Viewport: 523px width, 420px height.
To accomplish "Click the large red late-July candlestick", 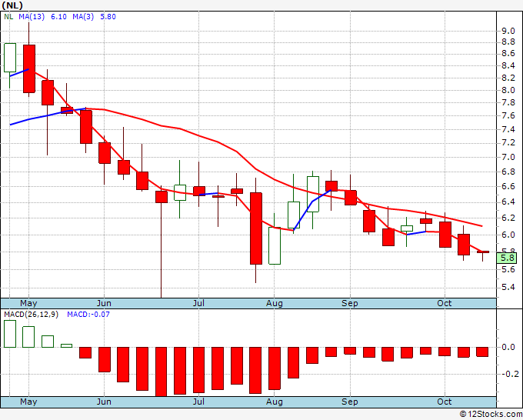I will click(x=256, y=228).
